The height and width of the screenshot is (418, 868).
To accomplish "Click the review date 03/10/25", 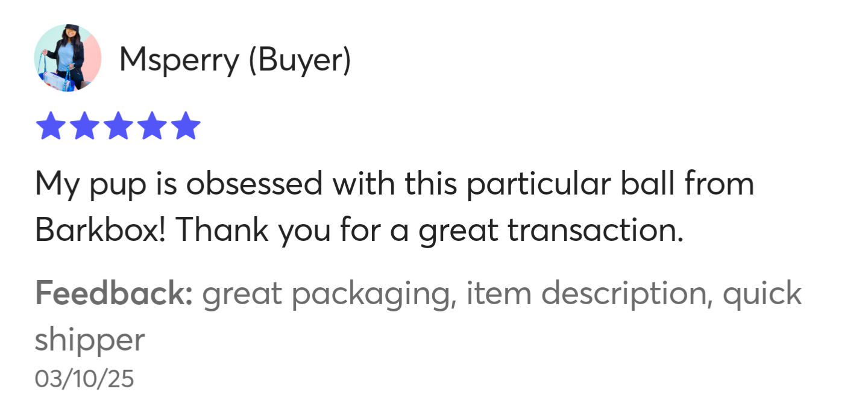I will pyautogui.click(x=84, y=379).
